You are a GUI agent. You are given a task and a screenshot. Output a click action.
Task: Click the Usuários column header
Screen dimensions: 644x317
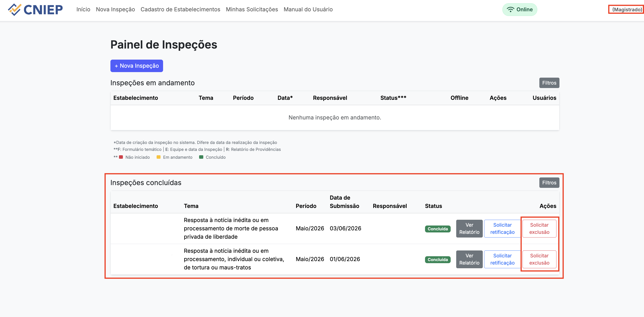tap(544, 98)
